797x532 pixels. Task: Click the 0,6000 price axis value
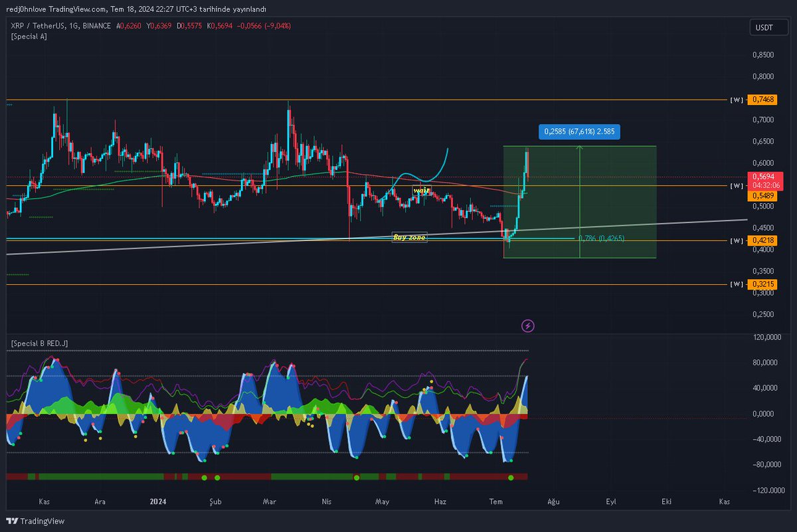[764, 163]
